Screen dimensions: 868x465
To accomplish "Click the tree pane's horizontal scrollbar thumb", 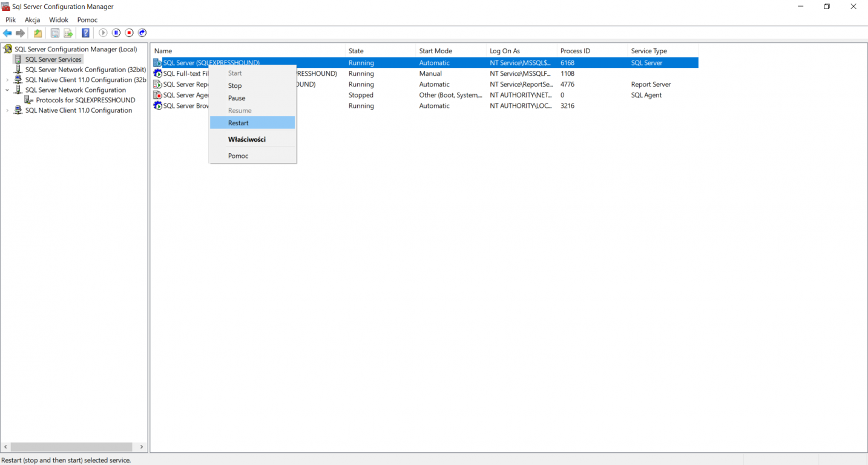I will (71, 447).
